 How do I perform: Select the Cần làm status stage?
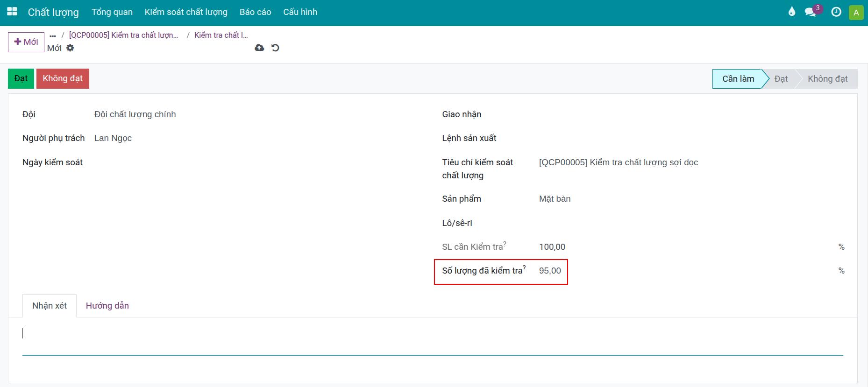pyautogui.click(x=738, y=79)
